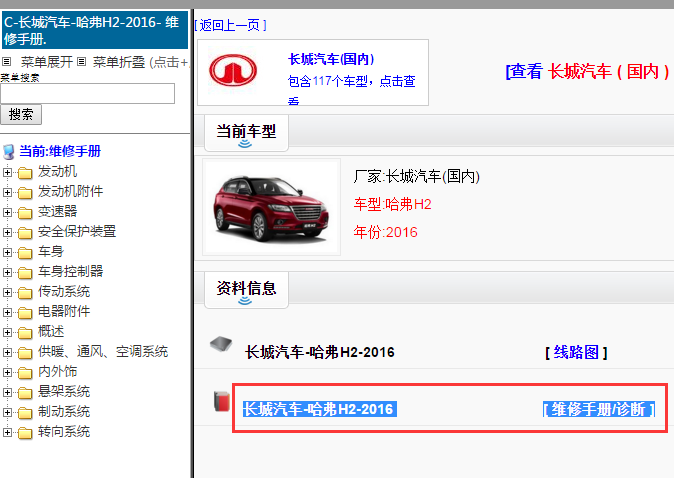Select the 资料信息 tab header
The width and height of the screenshot is (674, 478).
point(246,289)
